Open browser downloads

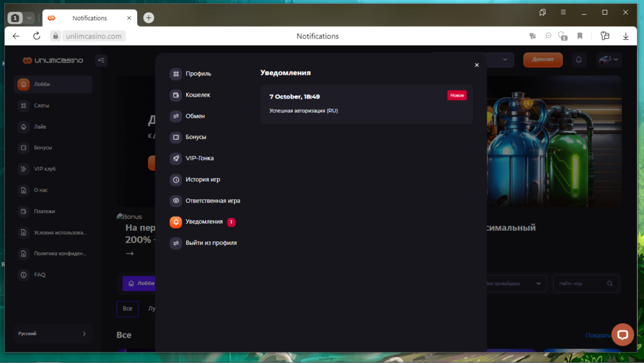click(625, 36)
